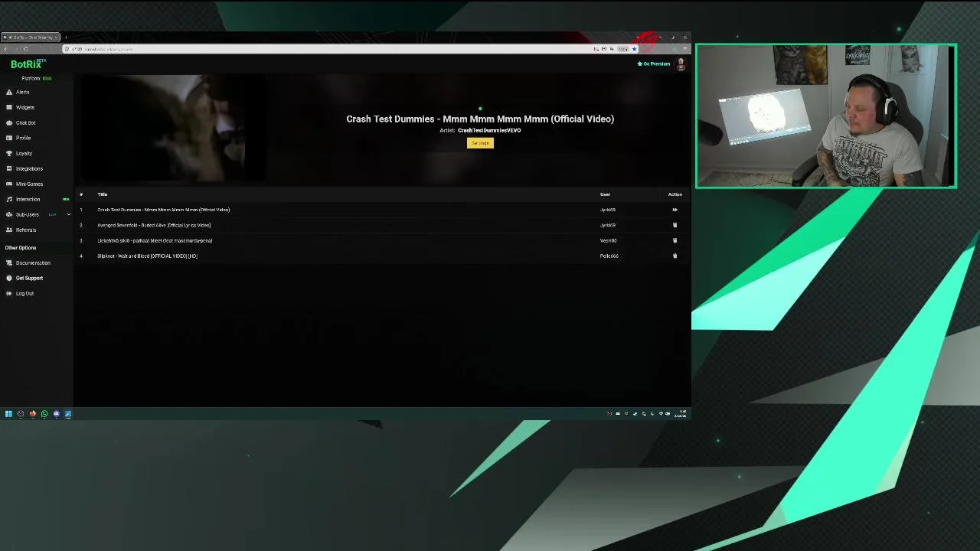The image size is (980, 551).
Task: Click Go Premium link
Action: coord(654,64)
